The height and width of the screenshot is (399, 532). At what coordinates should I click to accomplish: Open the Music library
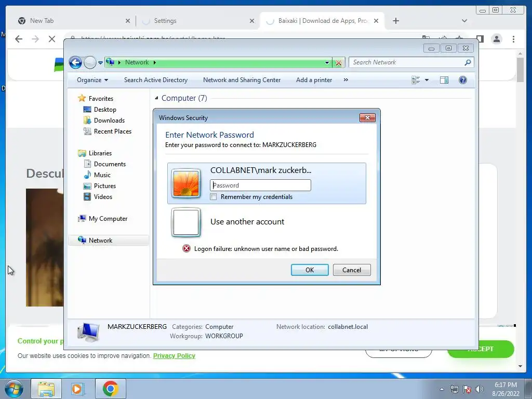[102, 175]
